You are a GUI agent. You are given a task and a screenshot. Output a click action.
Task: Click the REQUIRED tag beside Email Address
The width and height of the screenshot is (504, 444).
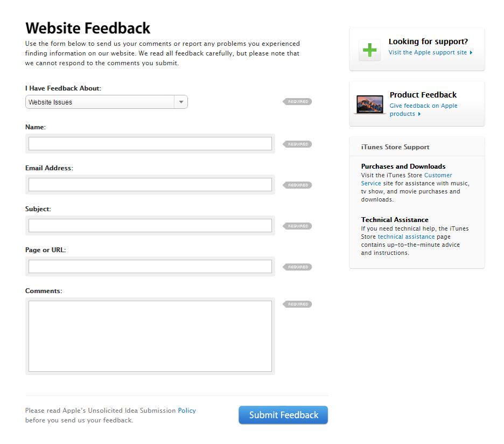(x=298, y=185)
